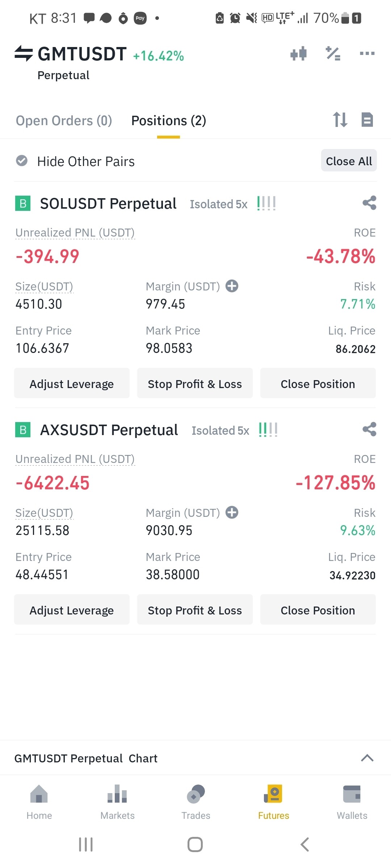
Task: Tap Close Position for SOLUSDT
Action: tap(318, 384)
